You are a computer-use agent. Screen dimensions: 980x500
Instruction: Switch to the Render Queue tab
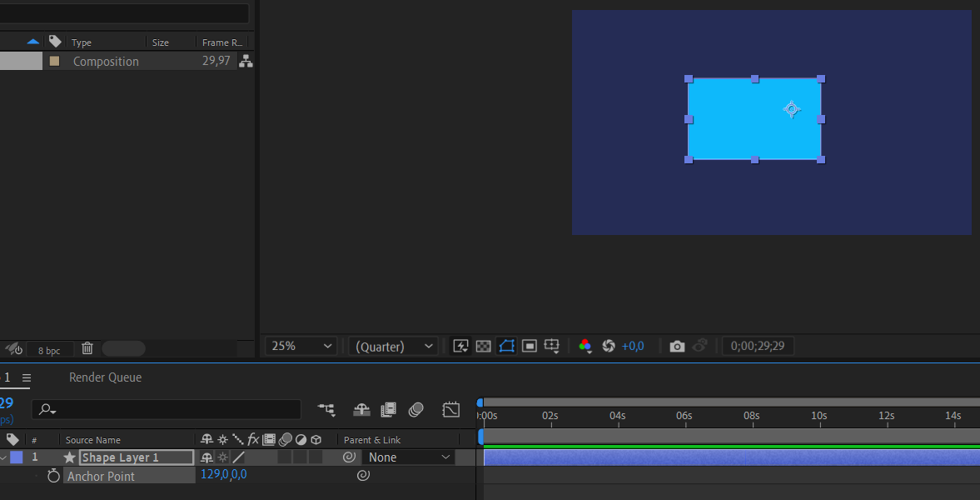pyautogui.click(x=105, y=377)
